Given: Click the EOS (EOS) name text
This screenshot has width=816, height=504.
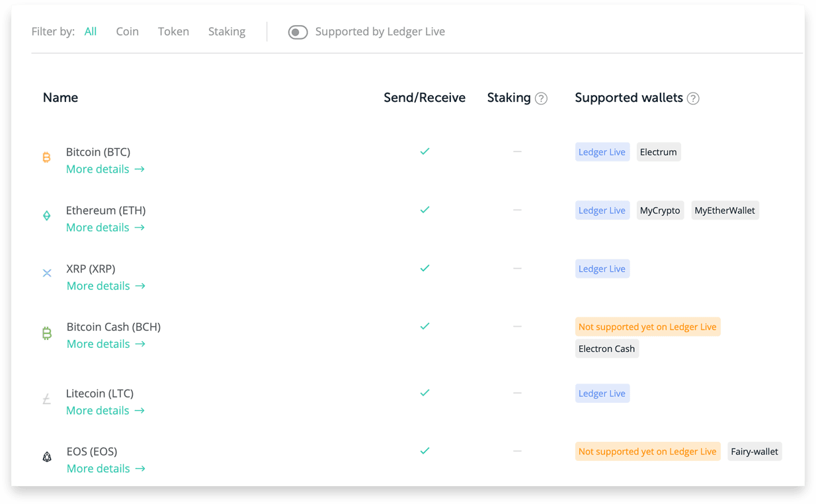Looking at the screenshot, I should 92,452.
